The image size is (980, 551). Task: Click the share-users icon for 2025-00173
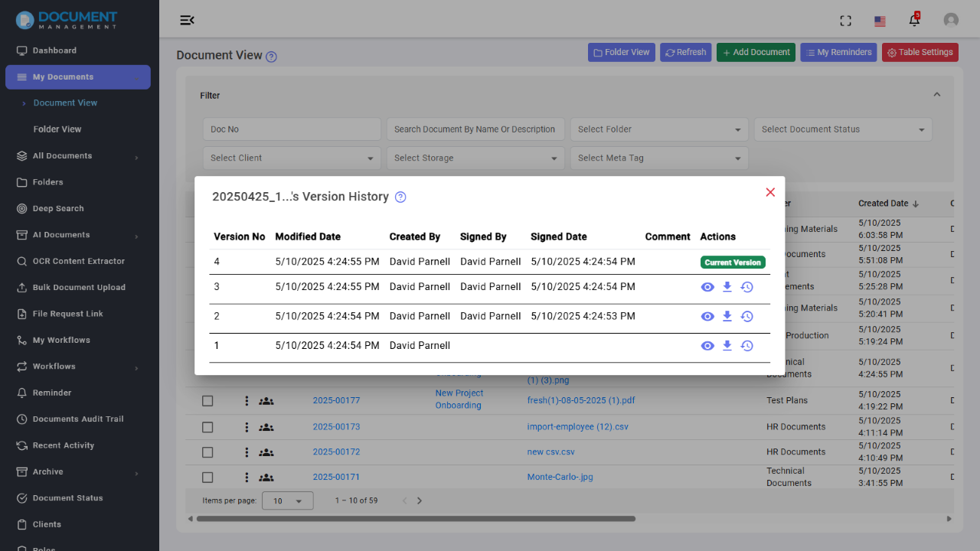tap(266, 426)
